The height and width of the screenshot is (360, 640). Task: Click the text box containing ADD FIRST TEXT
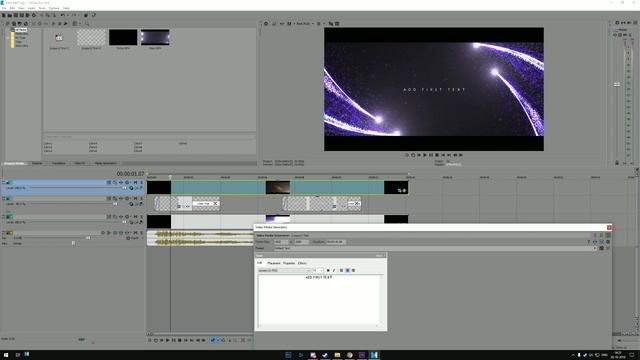[319, 300]
